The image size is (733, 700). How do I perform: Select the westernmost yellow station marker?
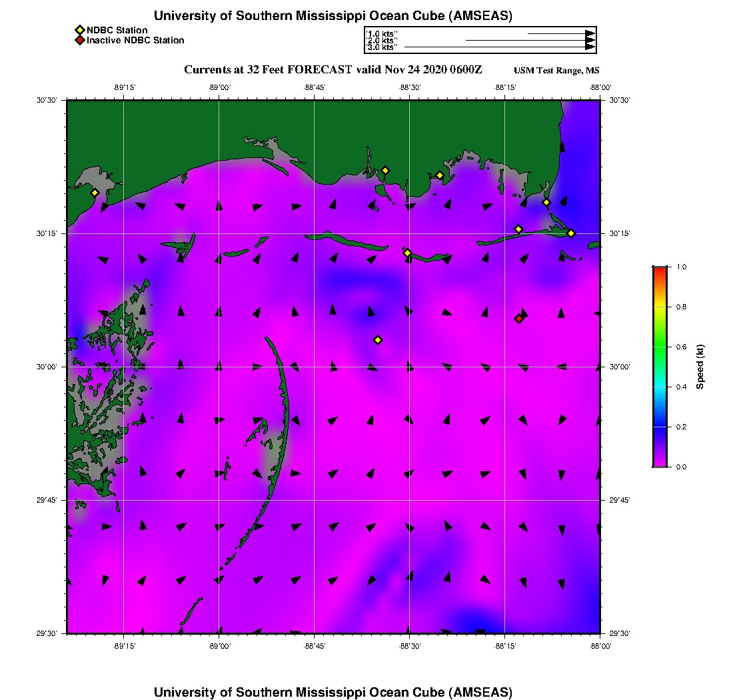[x=95, y=193]
